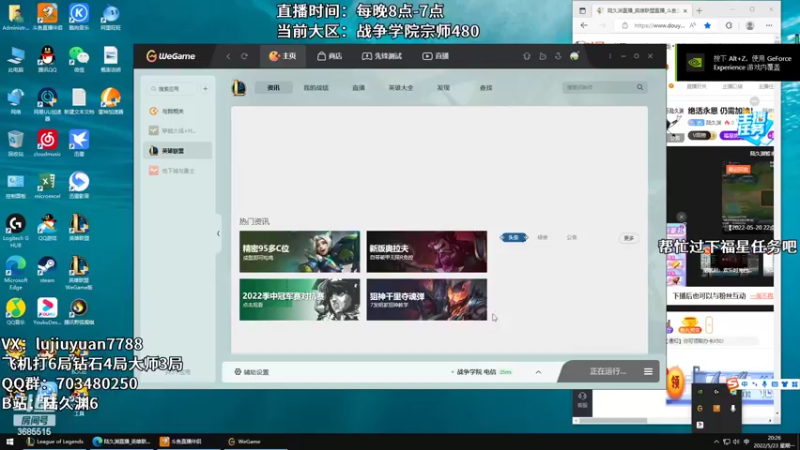
Task: Switch to the 直播 sub-tab of League page
Action: (x=358, y=88)
